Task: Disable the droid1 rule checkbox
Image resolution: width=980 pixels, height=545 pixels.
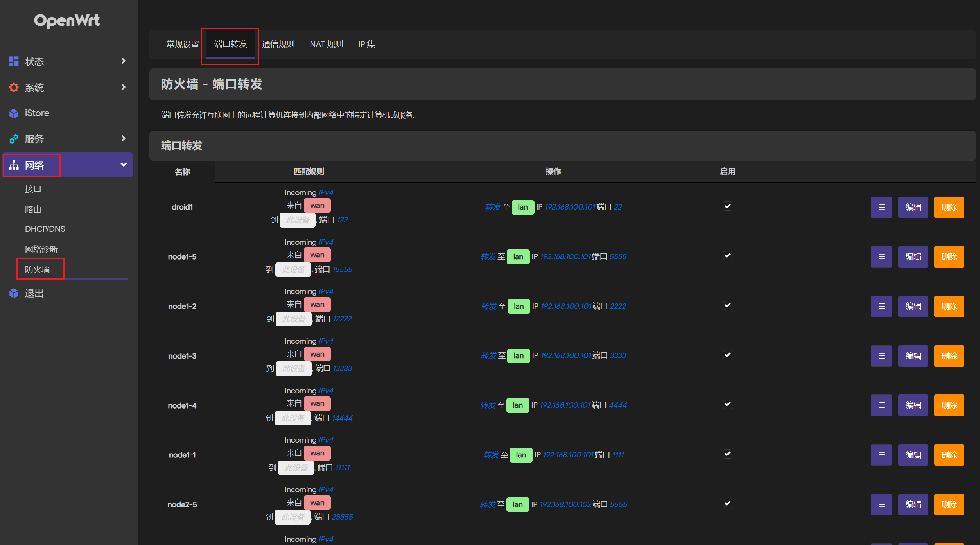Action: 727,206
